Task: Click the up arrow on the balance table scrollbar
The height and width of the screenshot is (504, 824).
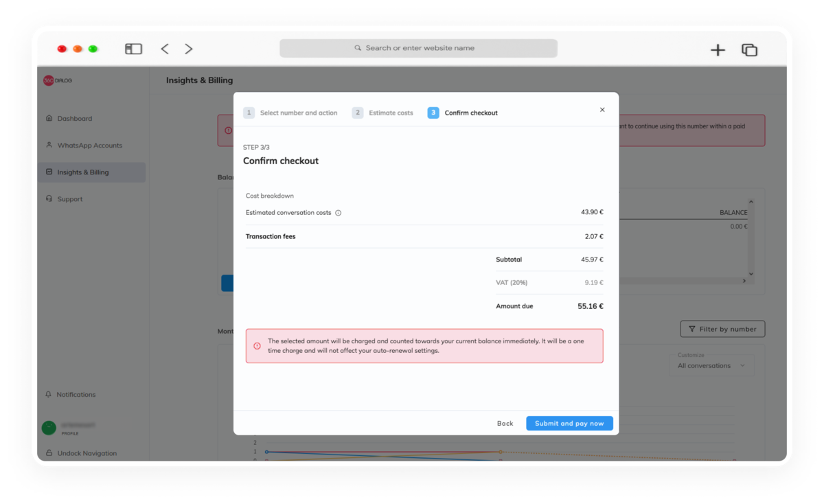Action: point(751,201)
